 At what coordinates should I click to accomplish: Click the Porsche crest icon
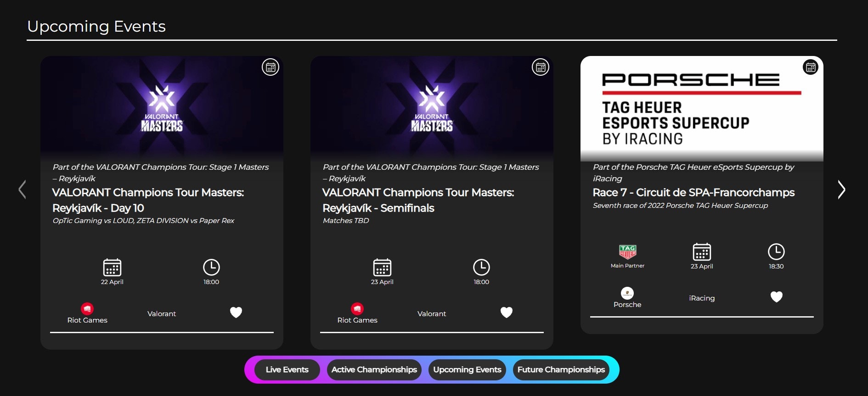(x=627, y=293)
